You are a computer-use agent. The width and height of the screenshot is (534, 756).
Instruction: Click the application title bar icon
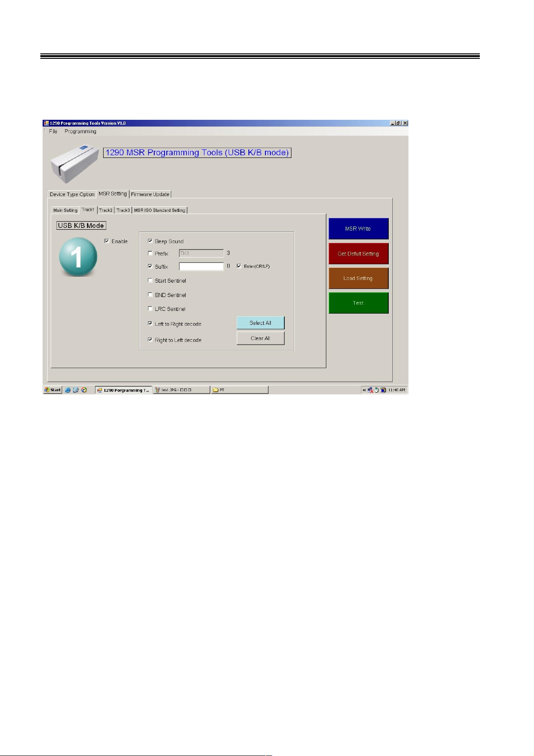[x=46, y=123]
